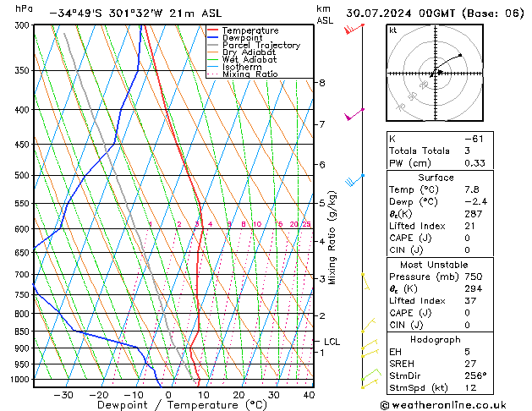Viewport: 532px width, 411px height.
Task: Click the magenta wind barb at 400 hPa
Action: (354, 114)
